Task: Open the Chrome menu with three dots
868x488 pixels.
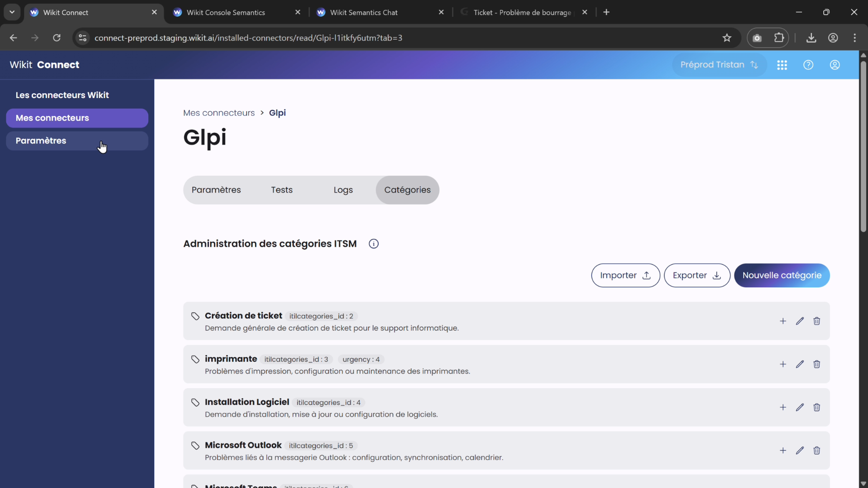Action: 855,38
